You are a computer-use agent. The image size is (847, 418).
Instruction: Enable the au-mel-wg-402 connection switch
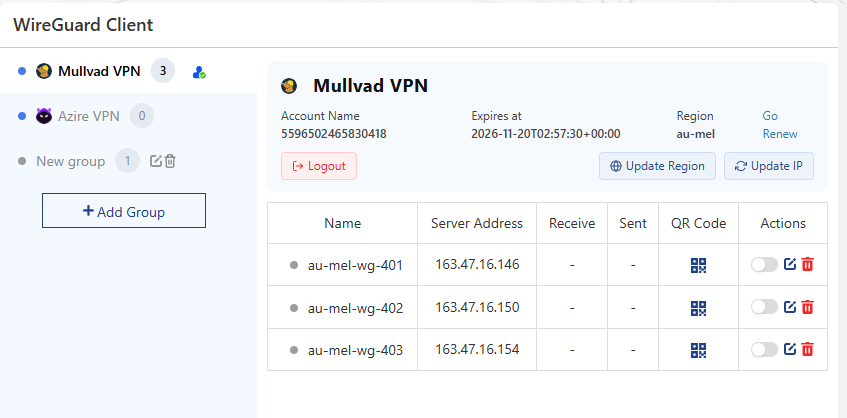coord(764,307)
